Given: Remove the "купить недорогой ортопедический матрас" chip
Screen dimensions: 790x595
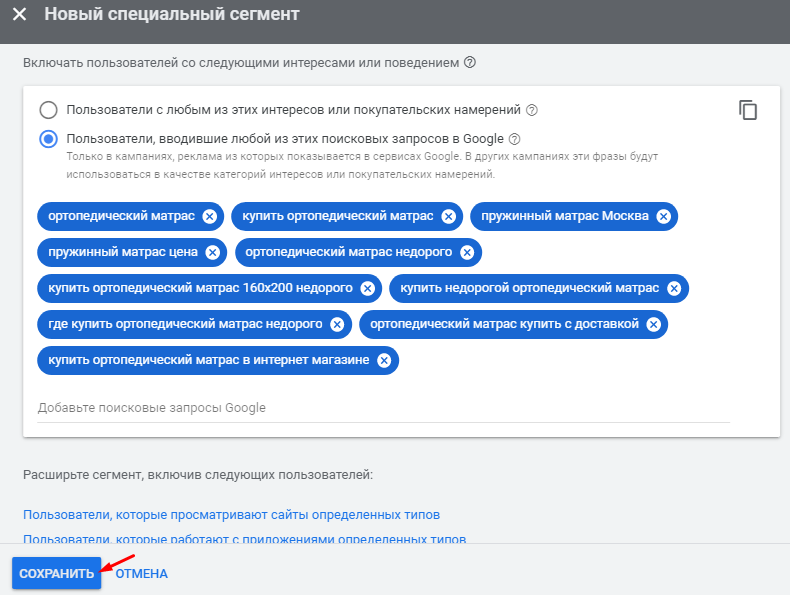Looking at the screenshot, I should click(674, 288).
